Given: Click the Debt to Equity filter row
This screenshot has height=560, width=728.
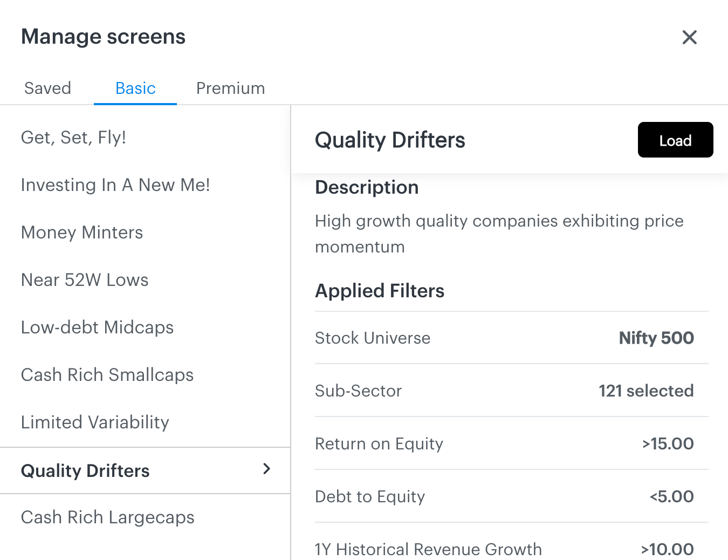Looking at the screenshot, I should pos(504,496).
